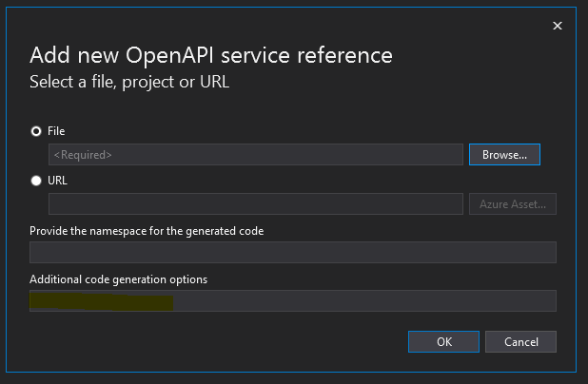Select the URL radio button
Viewport: 588px width, 384px height.
coord(36,181)
